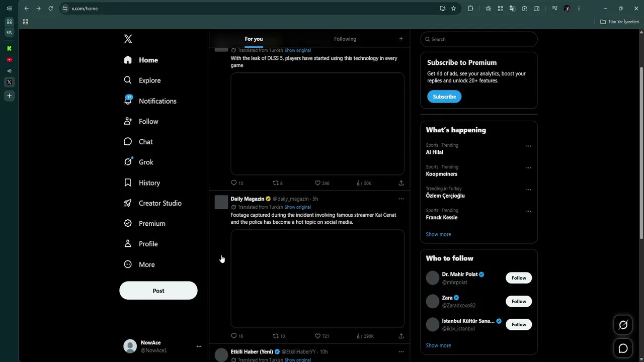
Task: Go back in the browser
Action: 27,9
